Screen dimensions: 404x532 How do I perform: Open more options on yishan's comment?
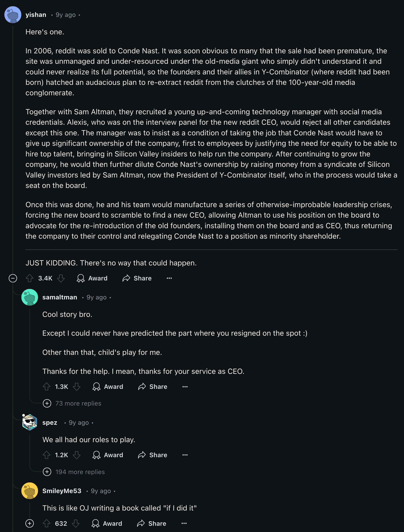coord(169,278)
